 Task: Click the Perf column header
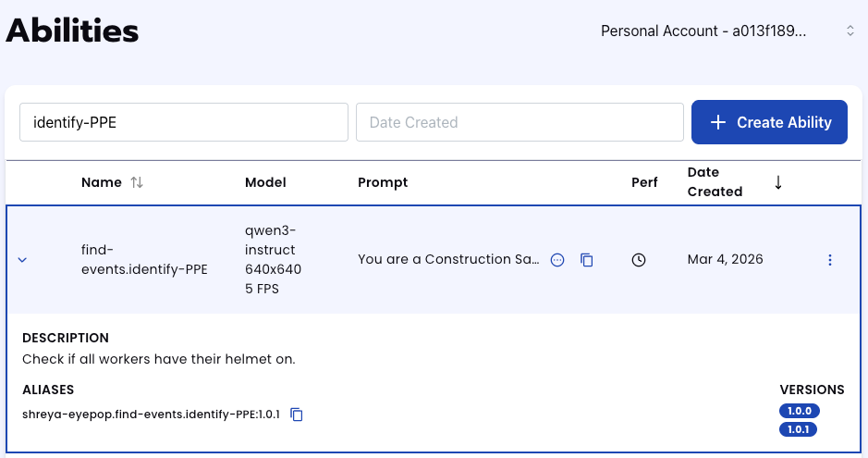[x=644, y=182]
